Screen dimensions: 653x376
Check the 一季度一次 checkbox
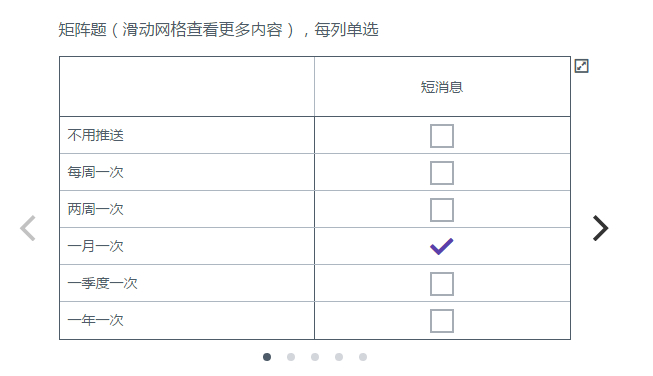(x=442, y=284)
